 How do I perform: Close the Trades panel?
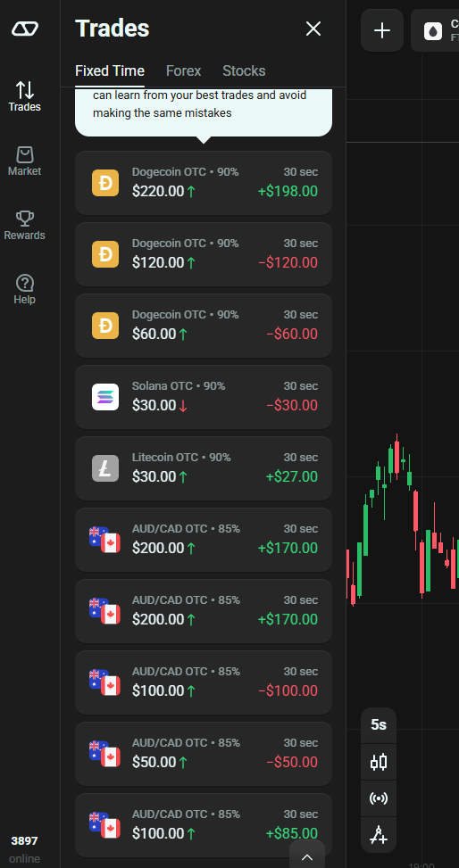(x=313, y=29)
